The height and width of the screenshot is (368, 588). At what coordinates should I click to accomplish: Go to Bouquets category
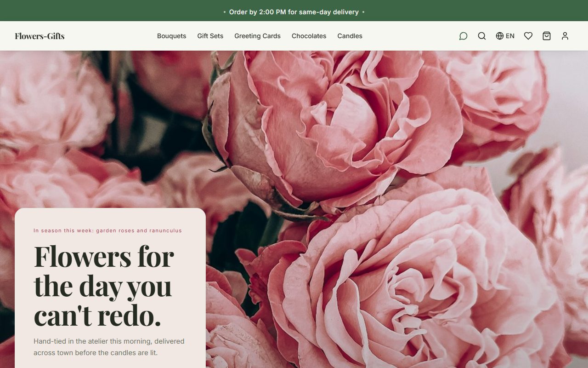tap(172, 36)
